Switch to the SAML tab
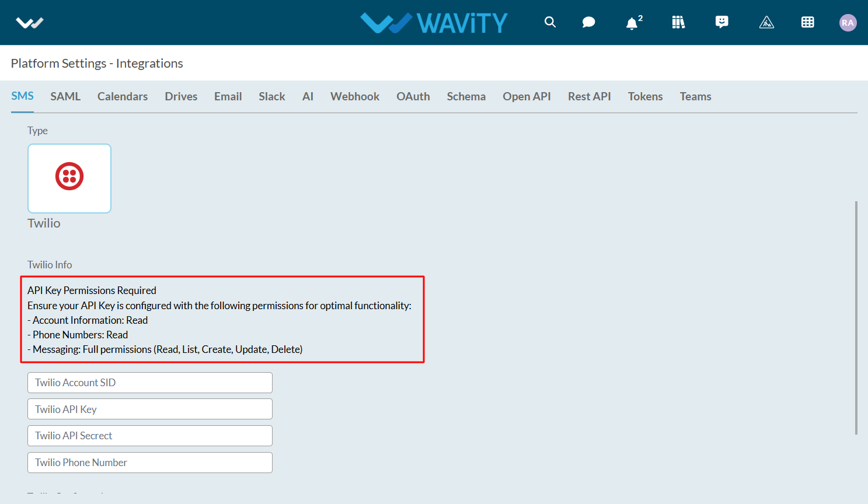 pyautogui.click(x=65, y=96)
